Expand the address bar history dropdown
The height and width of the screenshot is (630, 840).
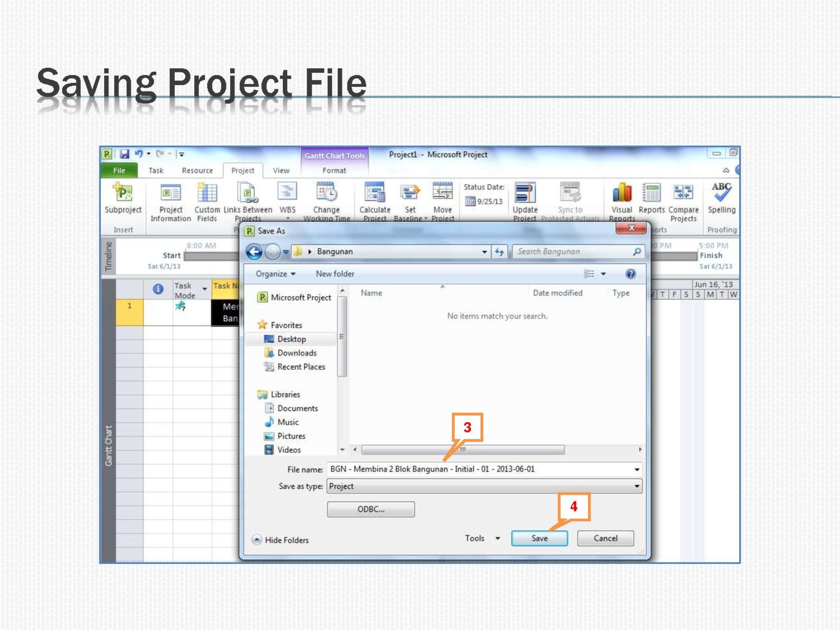(x=484, y=252)
